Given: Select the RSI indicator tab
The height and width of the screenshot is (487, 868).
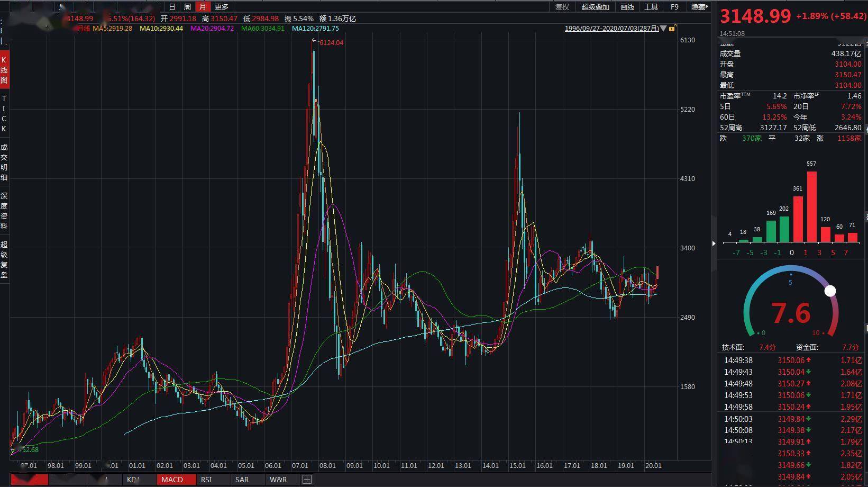Looking at the screenshot, I should [206, 480].
